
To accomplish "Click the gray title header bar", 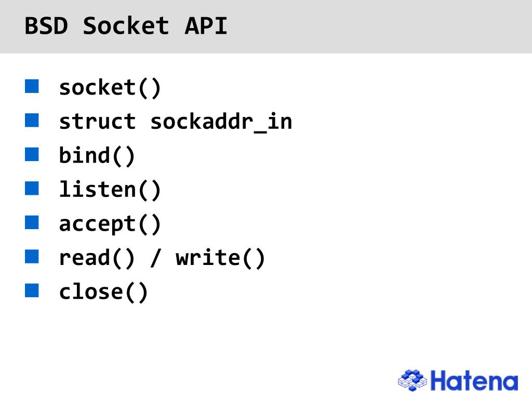I will (266, 26).
